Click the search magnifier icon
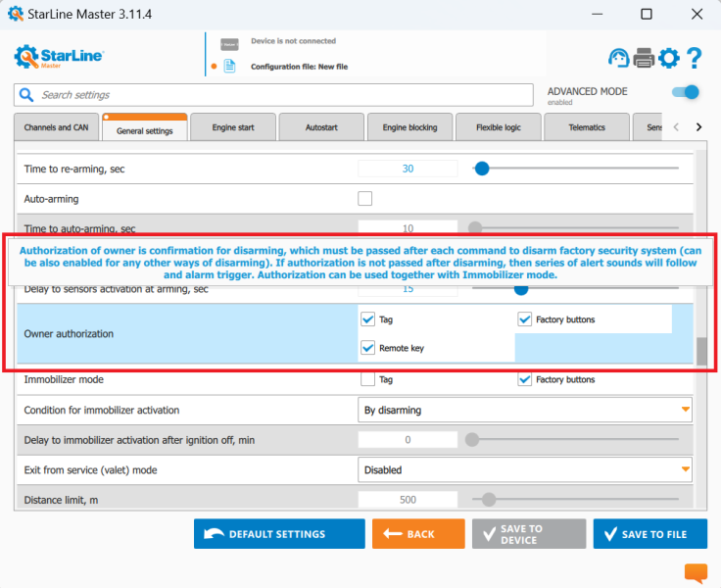The width and height of the screenshot is (721, 588). tap(26, 95)
